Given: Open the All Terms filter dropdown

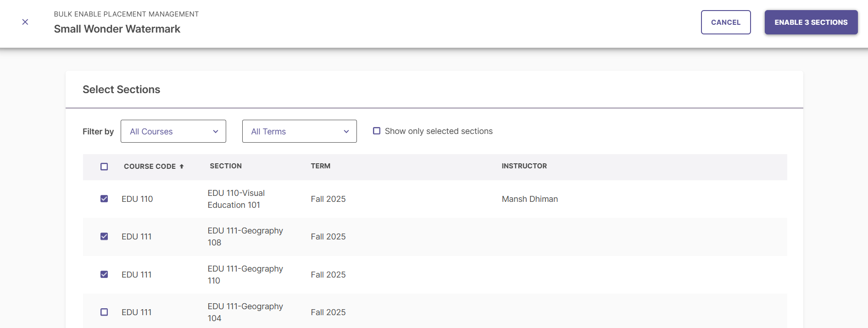Looking at the screenshot, I should tap(300, 131).
